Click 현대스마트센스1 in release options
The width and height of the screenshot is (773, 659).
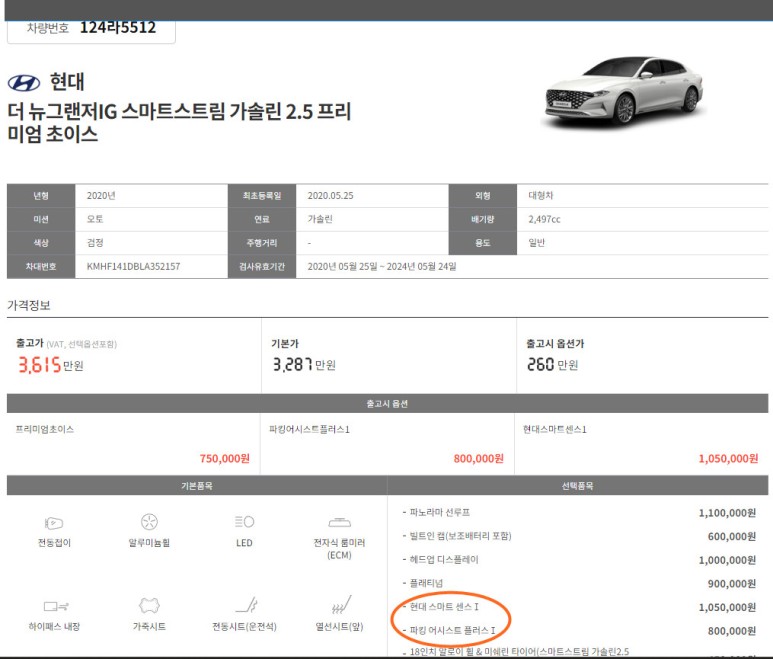555,429
